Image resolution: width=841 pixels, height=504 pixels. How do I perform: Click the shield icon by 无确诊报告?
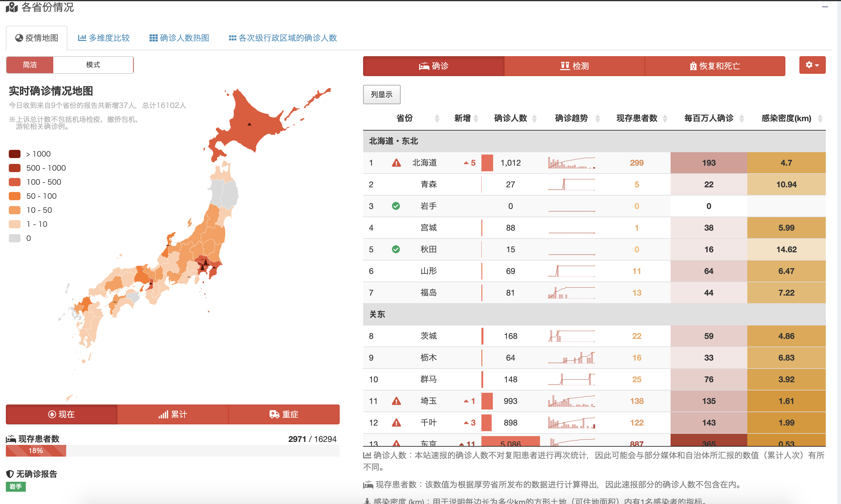point(10,474)
